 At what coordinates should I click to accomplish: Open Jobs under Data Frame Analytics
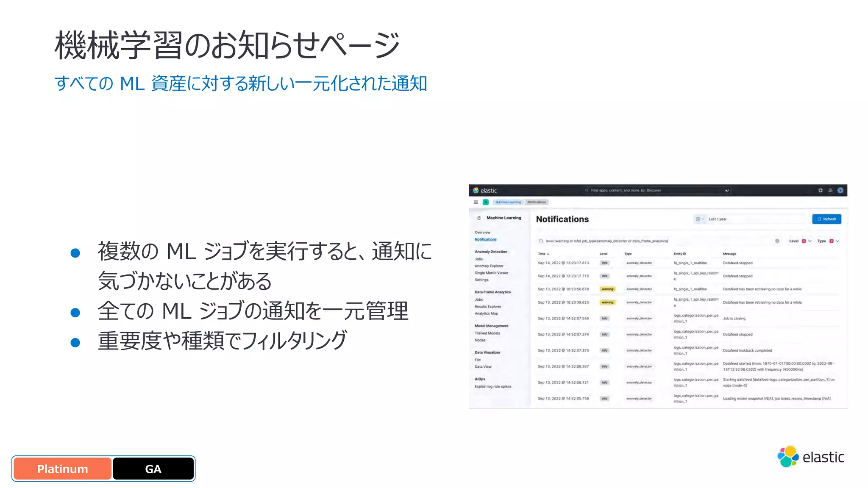tap(479, 299)
